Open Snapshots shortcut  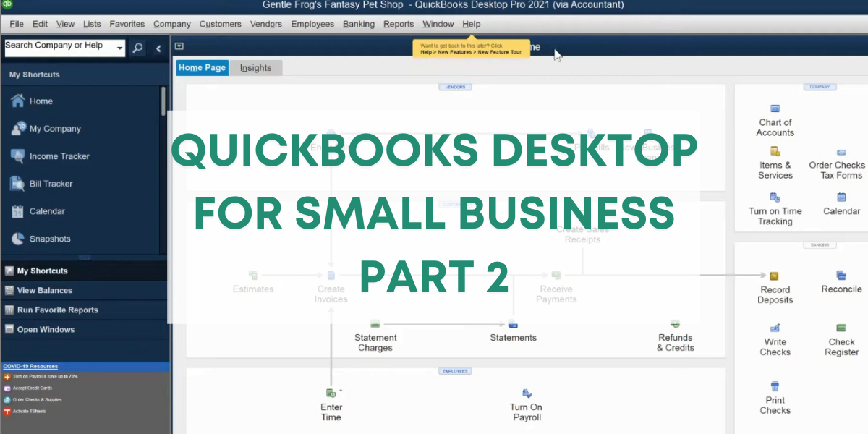point(41,239)
